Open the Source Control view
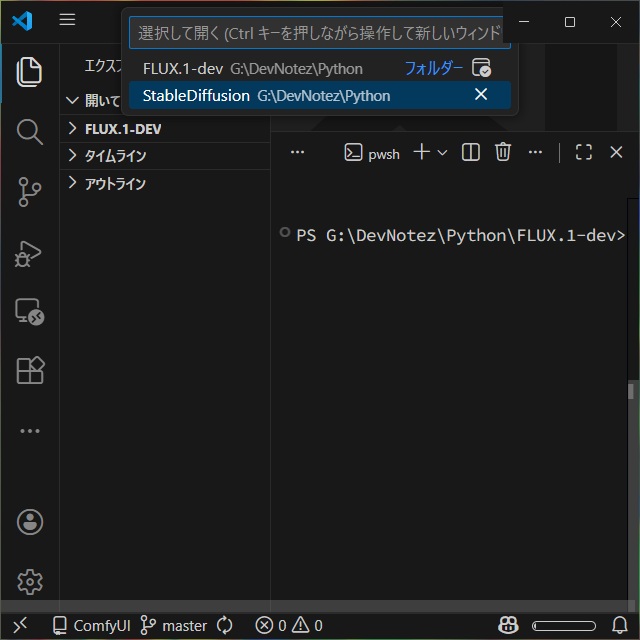The width and height of the screenshot is (640, 640). coord(30,191)
